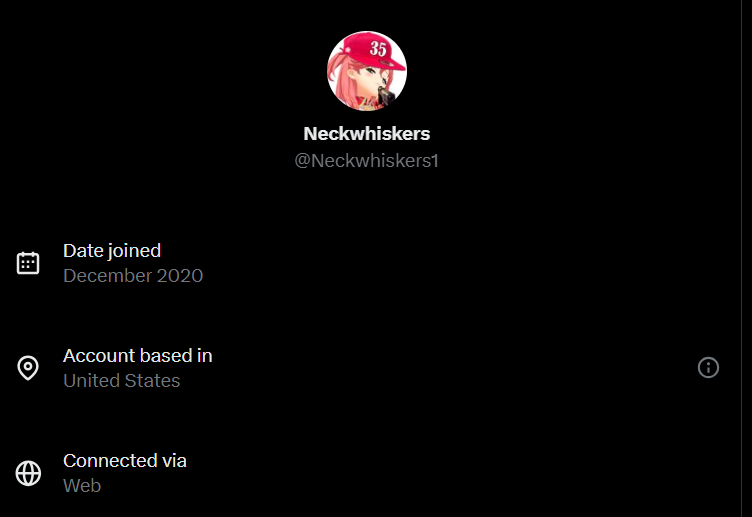Click the word 'joined' in Date joined
This screenshot has height=517, width=752.
click(x=134, y=250)
